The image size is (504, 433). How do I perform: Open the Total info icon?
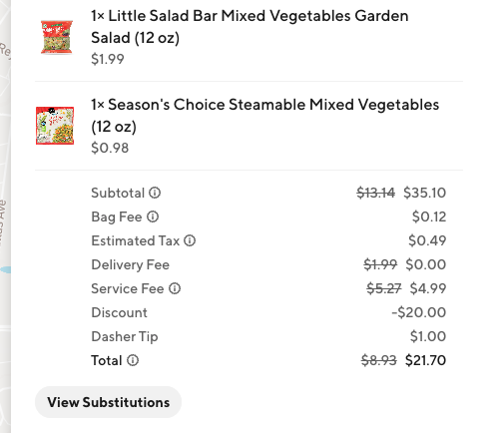(133, 360)
